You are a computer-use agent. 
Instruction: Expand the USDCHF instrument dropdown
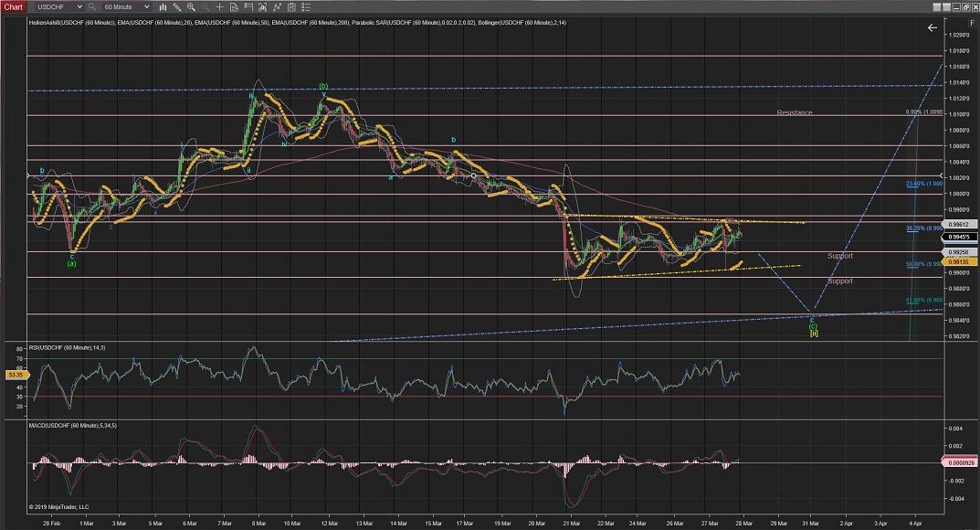click(79, 6)
